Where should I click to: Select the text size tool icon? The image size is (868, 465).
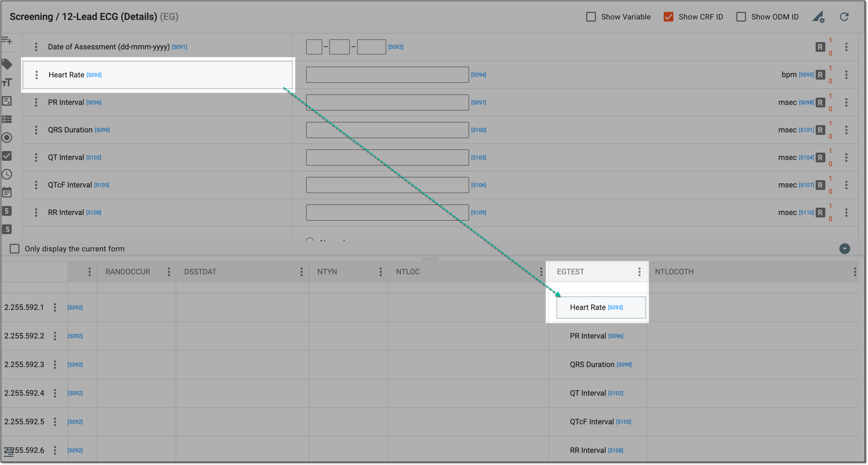coord(7,83)
